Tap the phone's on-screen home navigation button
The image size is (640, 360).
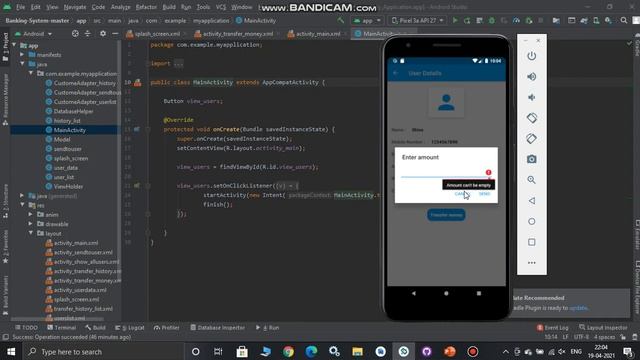coord(446,293)
